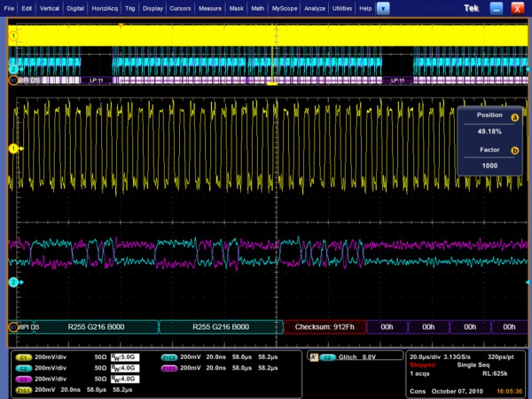Image resolution: width=532 pixels, height=399 pixels.
Task: Open the Measure menu
Action: pyautogui.click(x=210, y=9)
